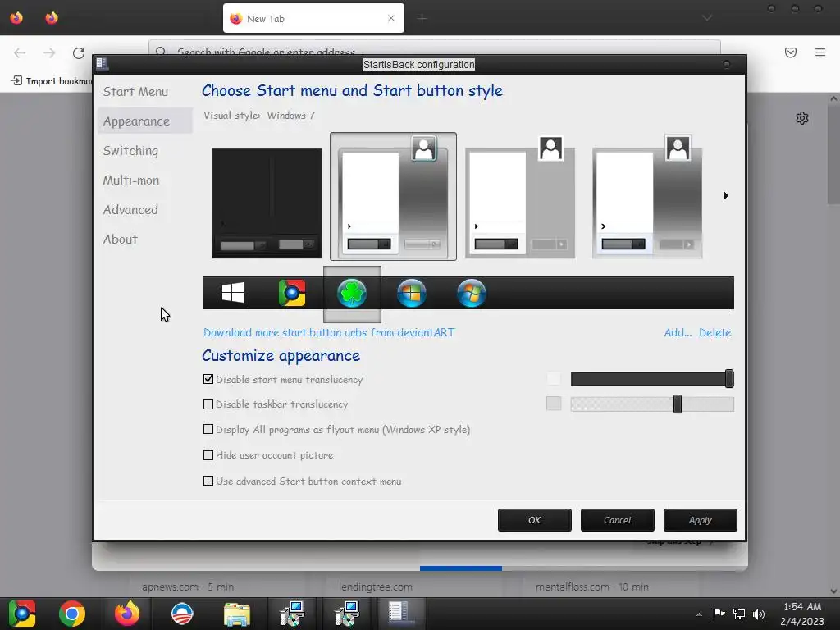Open a new Firefox tab
840x630 pixels.
click(x=422, y=19)
